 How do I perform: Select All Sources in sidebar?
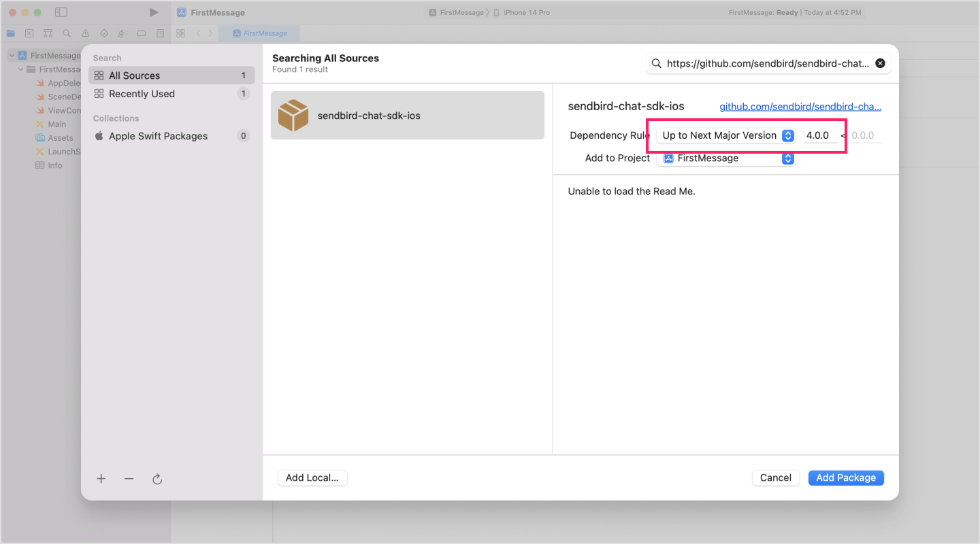click(171, 75)
